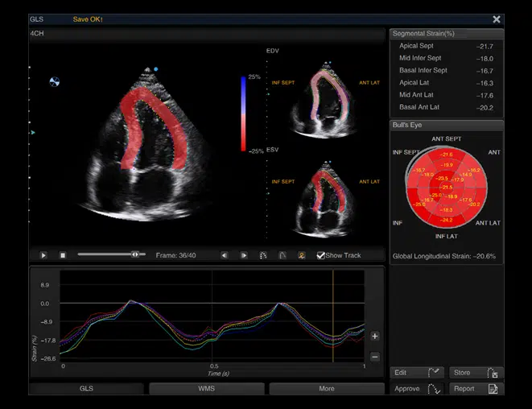Image resolution: width=532 pixels, height=409 pixels.
Task: Click the Edit button
Action: pyautogui.click(x=417, y=373)
